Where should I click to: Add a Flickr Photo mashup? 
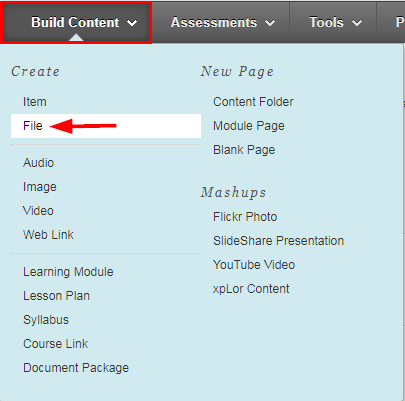245,217
